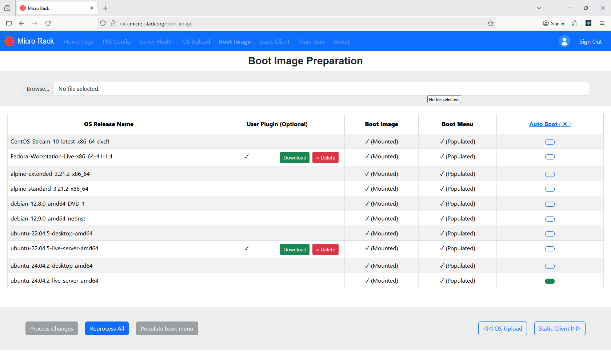Click the Reprocess All button
611x364 pixels.
click(107, 328)
